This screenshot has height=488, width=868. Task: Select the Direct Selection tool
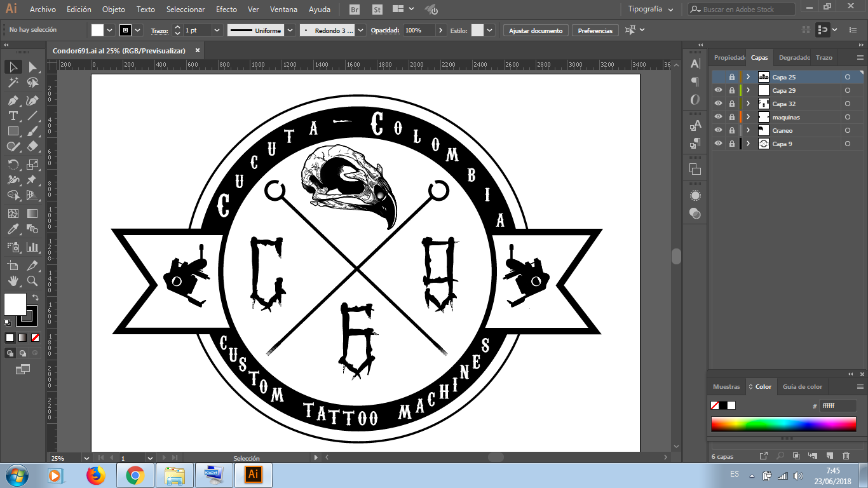[32, 67]
